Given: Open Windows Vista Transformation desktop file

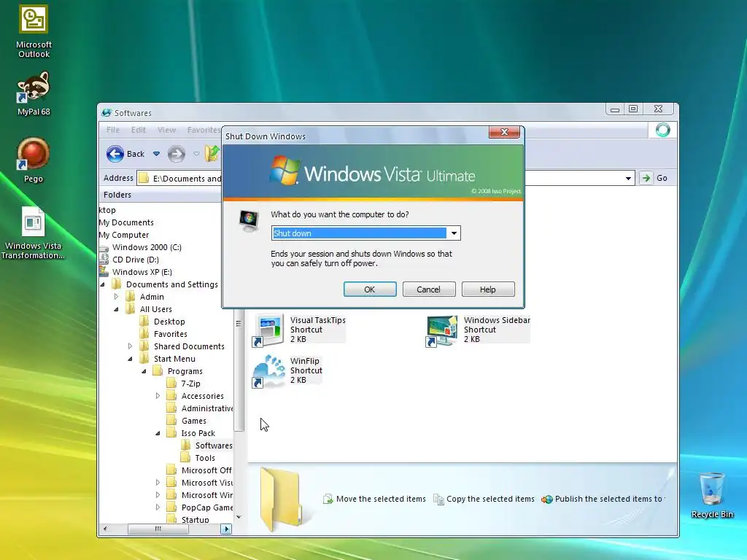Looking at the screenshot, I should point(33,233).
